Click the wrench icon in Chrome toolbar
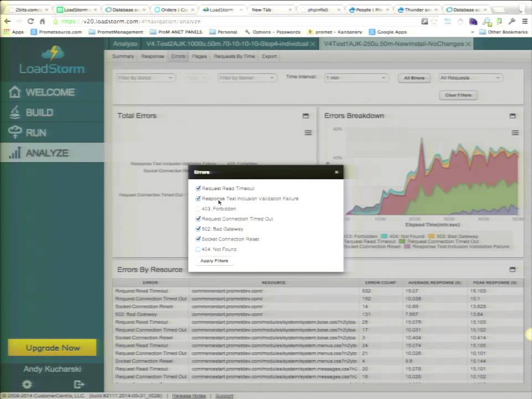 click(511, 22)
